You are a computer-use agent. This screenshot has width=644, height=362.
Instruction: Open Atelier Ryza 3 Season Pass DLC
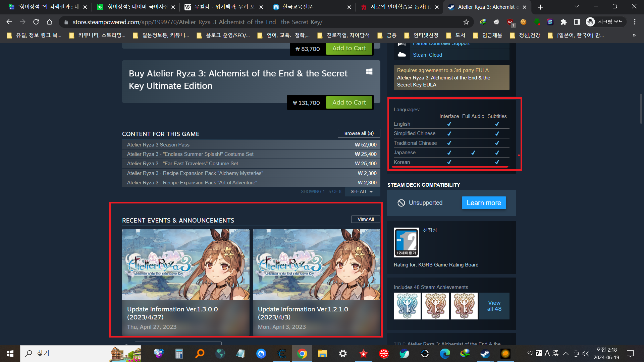[x=251, y=145]
